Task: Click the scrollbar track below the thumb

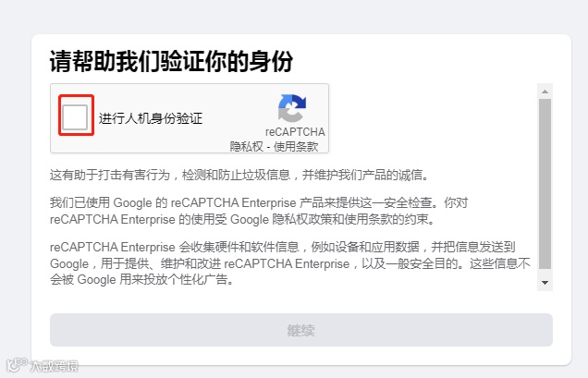Action: pyautogui.click(x=545, y=273)
